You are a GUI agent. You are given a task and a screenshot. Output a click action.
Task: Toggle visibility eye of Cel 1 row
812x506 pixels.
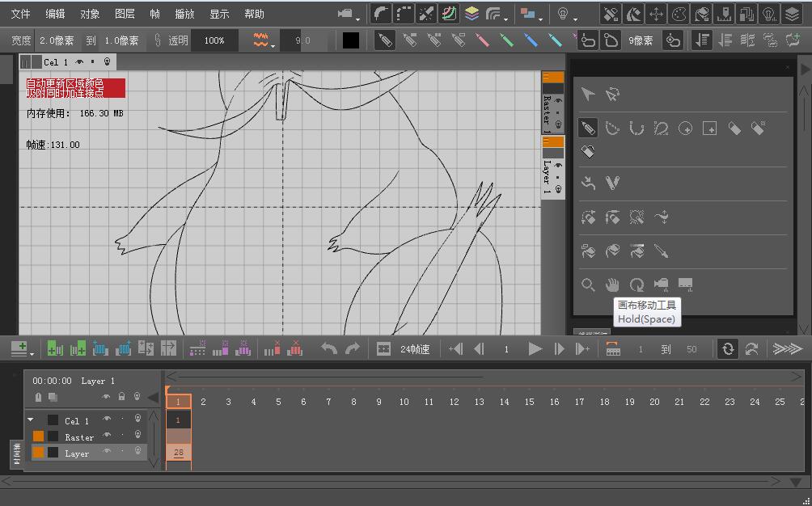click(106, 420)
